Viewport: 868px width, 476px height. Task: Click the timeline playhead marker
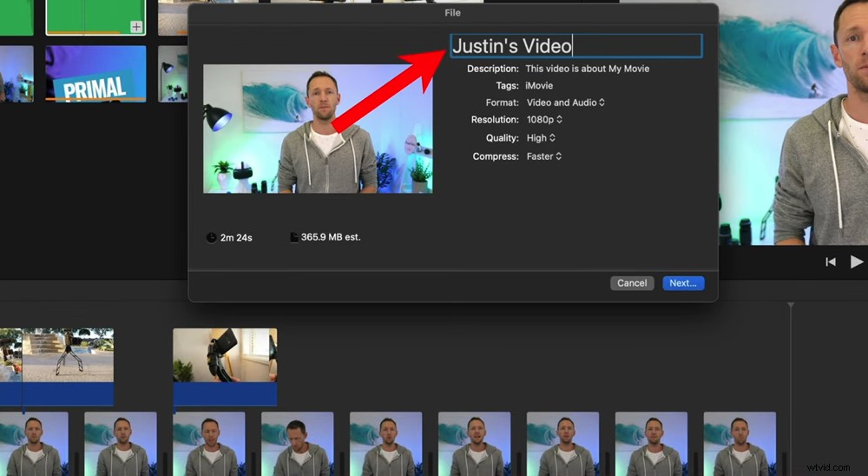tap(791, 306)
